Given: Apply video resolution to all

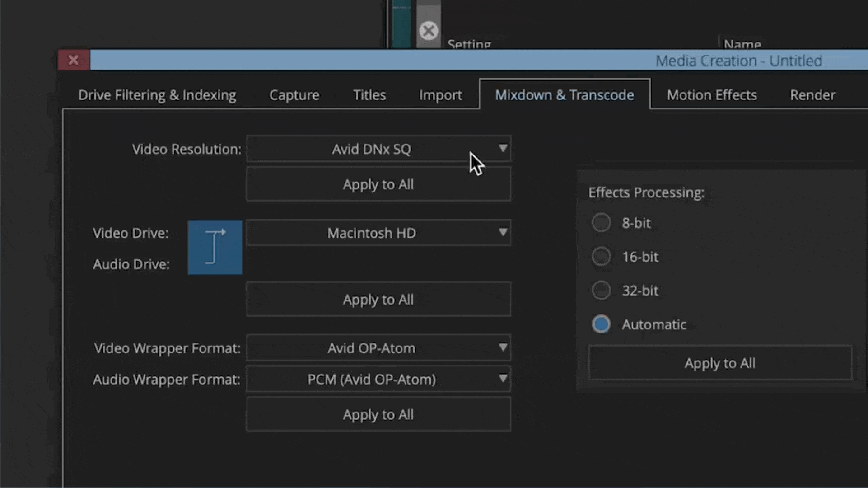Looking at the screenshot, I should [x=378, y=184].
